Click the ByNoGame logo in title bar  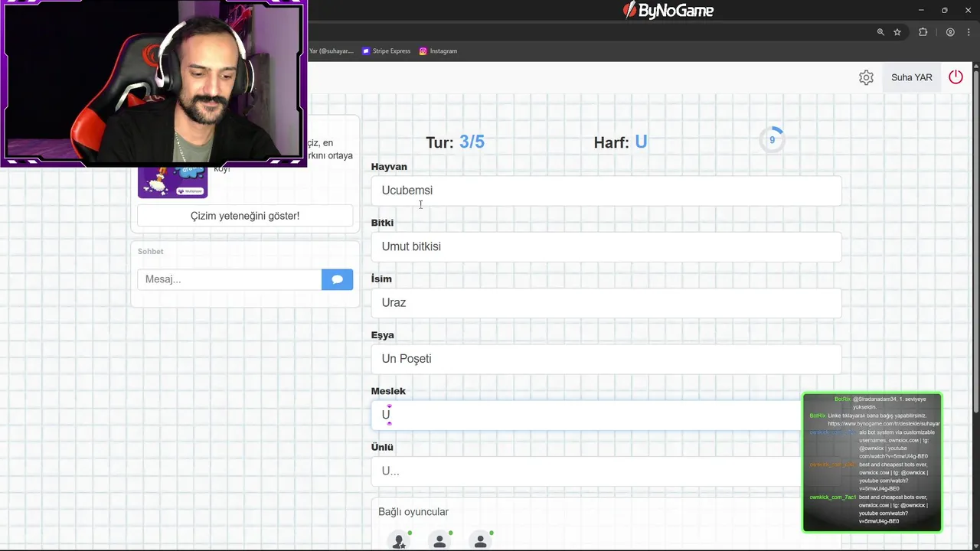click(x=668, y=10)
